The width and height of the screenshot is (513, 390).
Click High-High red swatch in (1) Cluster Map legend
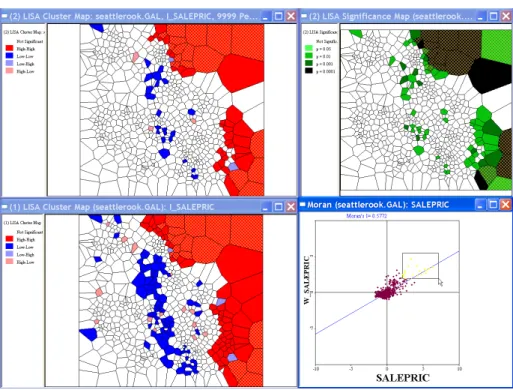(9, 239)
